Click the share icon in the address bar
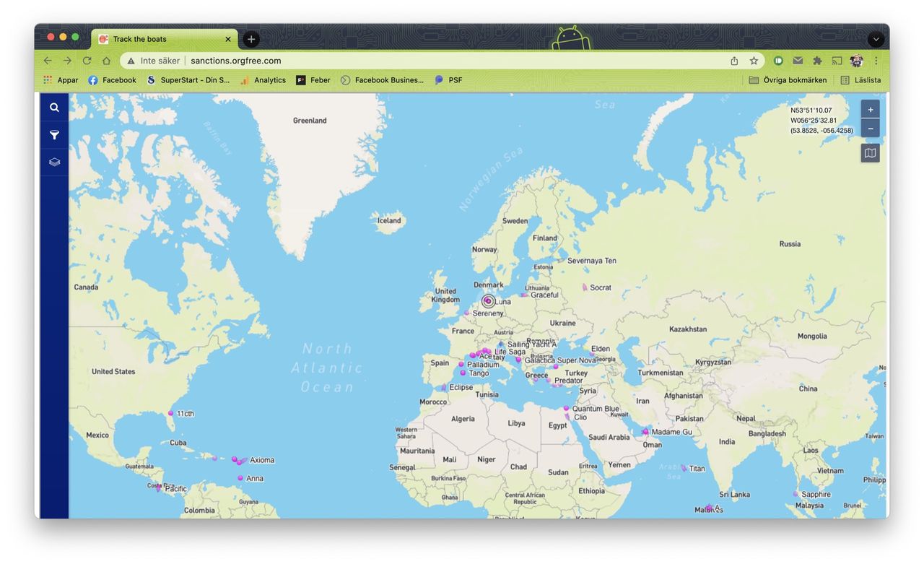 (734, 61)
